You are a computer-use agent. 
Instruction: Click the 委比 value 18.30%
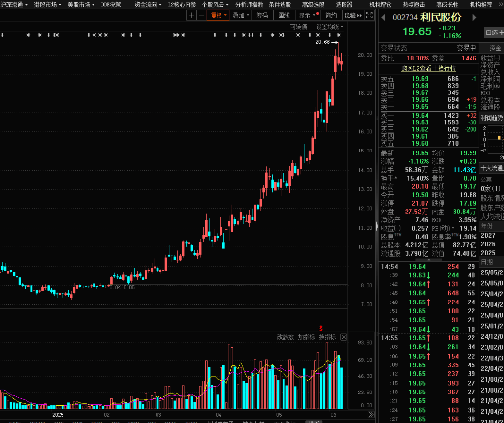coord(417,58)
